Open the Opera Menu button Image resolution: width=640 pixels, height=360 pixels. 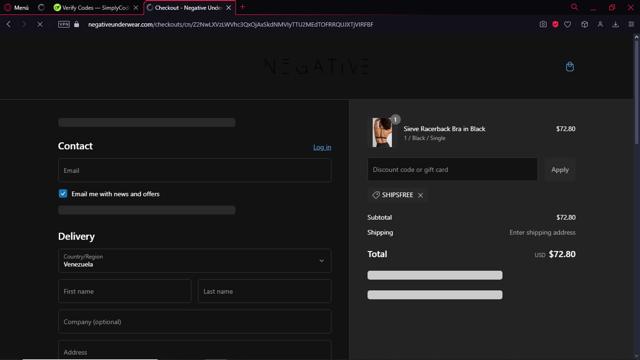tap(16, 7)
